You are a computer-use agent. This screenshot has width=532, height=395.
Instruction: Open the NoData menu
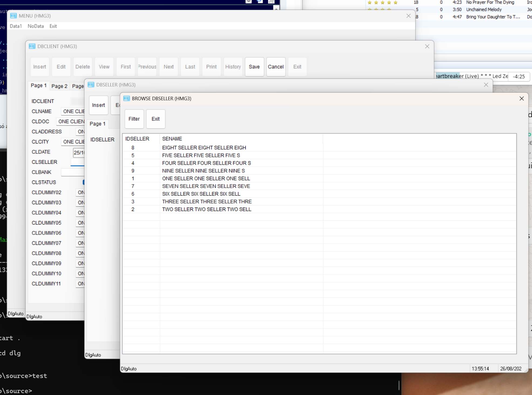pyautogui.click(x=36, y=26)
